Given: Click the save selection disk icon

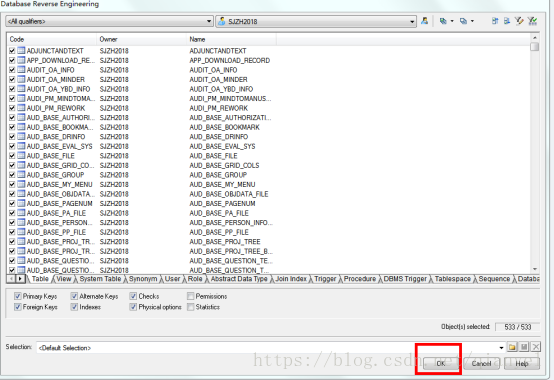Looking at the screenshot, I should (524, 347).
